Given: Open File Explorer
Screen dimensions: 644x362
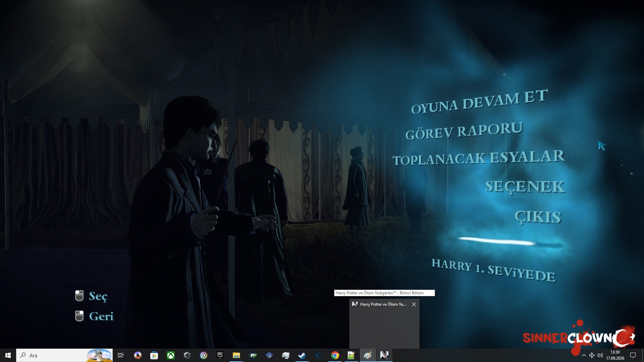Looking at the screenshot, I should pos(236,355).
